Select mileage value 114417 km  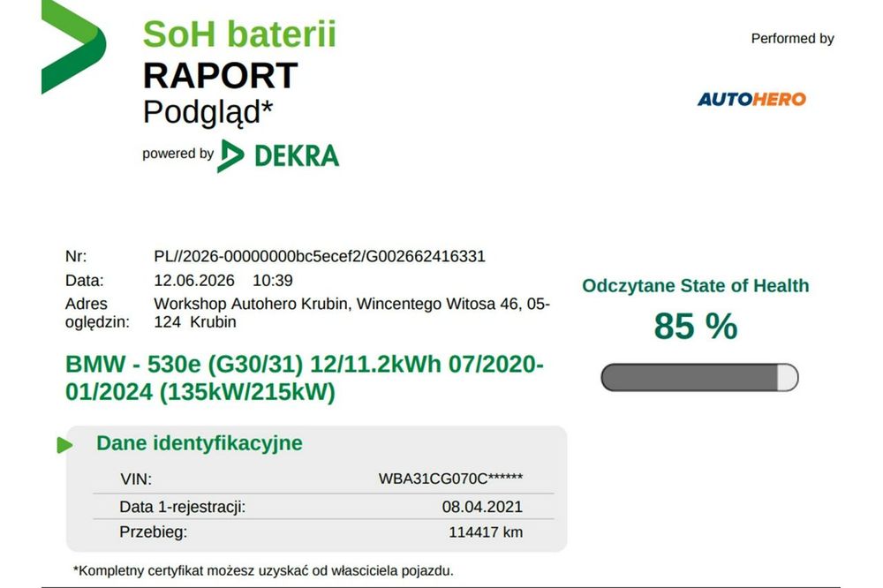pos(486,532)
